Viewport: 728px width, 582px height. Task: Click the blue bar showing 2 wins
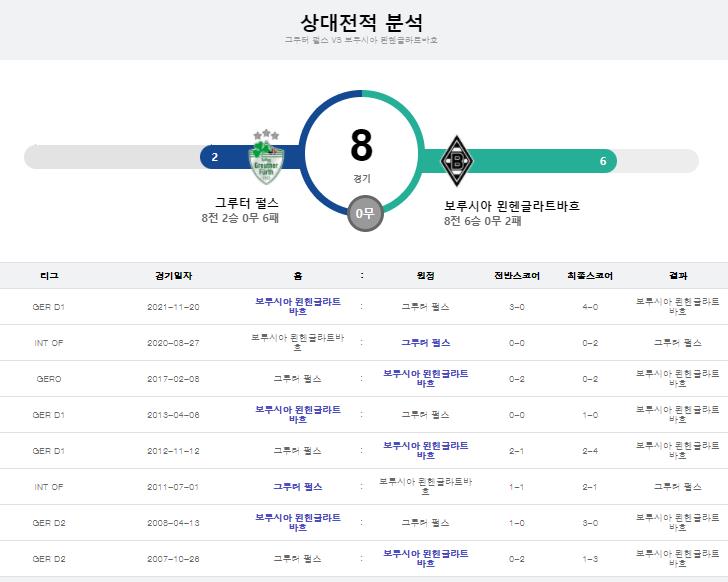(x=251, y=157)
